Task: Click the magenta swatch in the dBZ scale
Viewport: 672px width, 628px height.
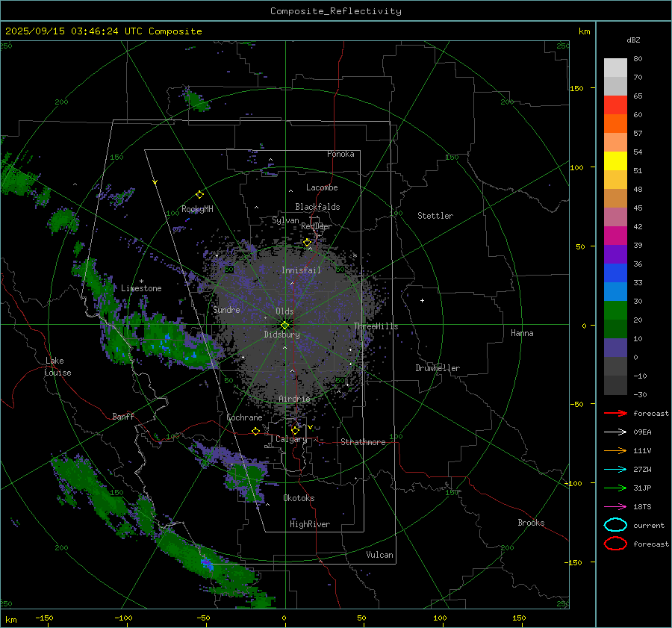Action: tap(615, 235)
